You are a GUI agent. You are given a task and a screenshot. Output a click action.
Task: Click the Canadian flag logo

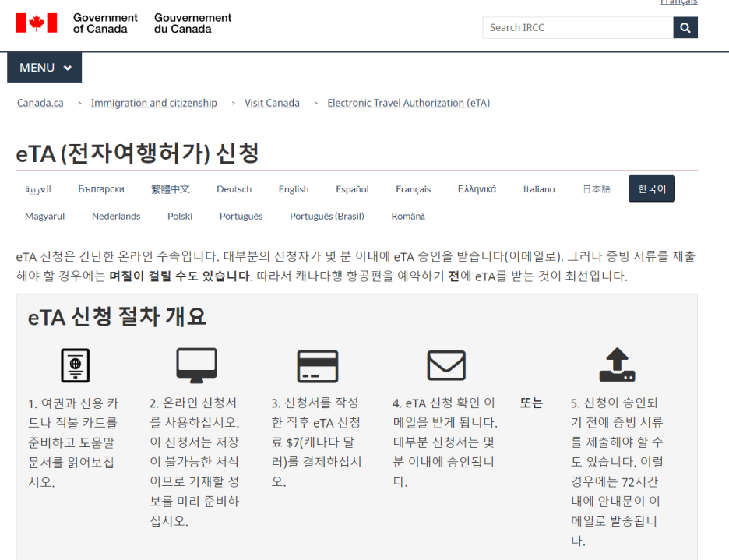[x=37, y=23]
